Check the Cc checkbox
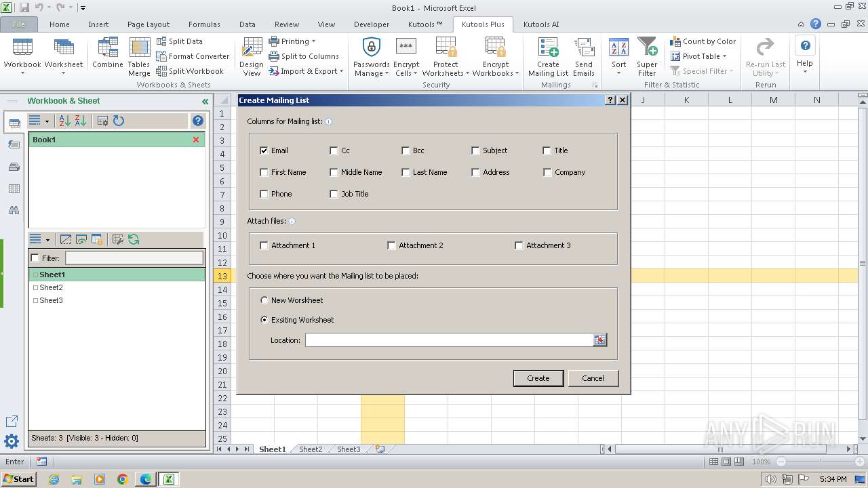Image resolution: width=868 pixels, height=488 pixels. pos(334,150)
